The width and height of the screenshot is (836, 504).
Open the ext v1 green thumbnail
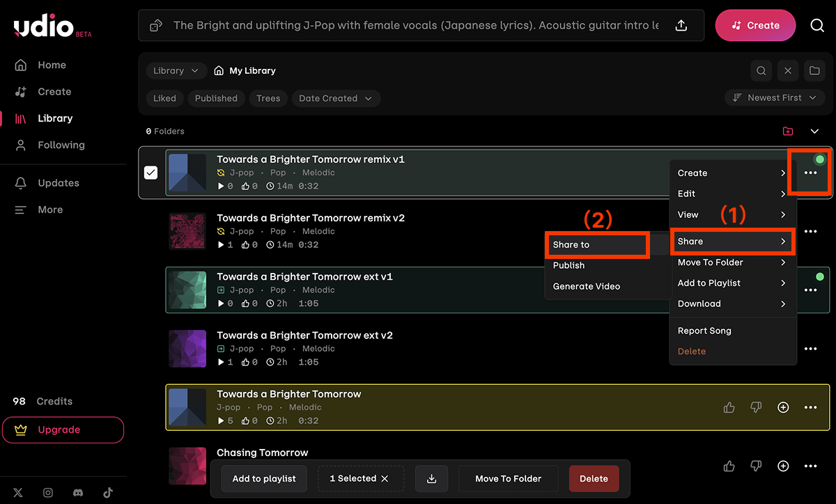pos(187,290)
